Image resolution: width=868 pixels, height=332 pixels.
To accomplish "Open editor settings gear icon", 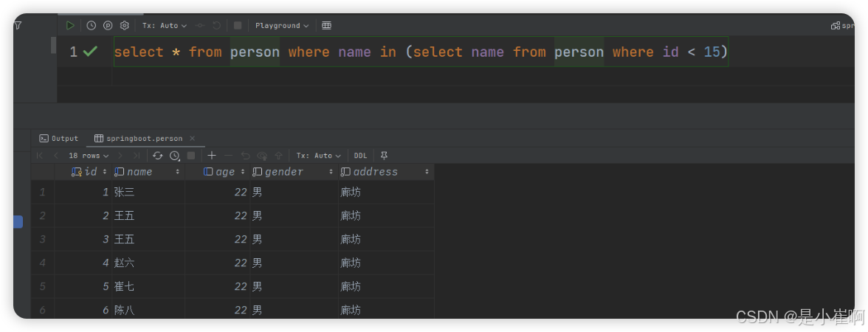I will tap(125, 25).
